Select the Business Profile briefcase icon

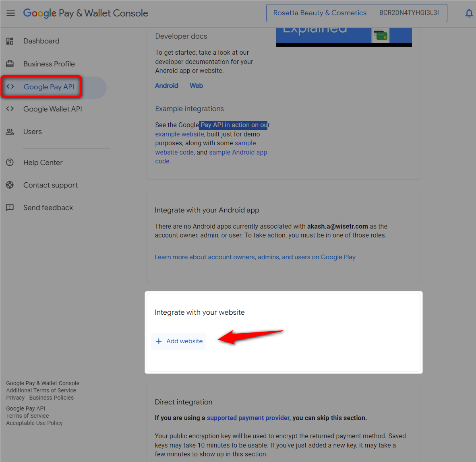10,64
